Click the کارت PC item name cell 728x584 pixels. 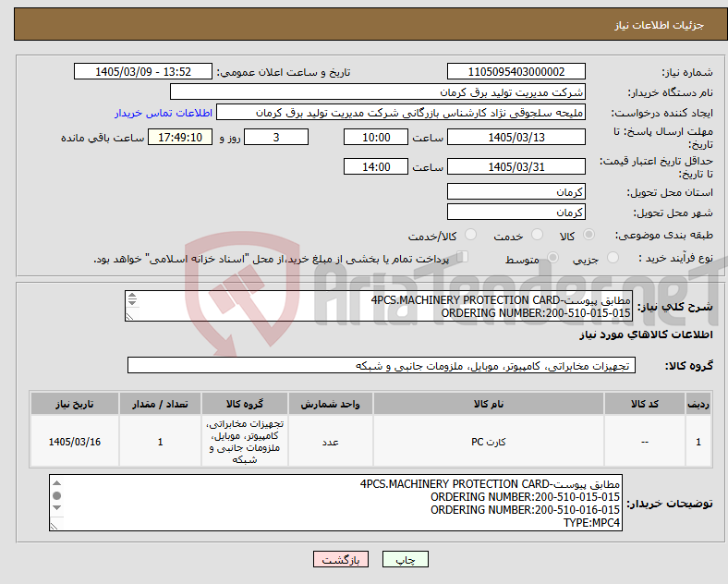489,442
